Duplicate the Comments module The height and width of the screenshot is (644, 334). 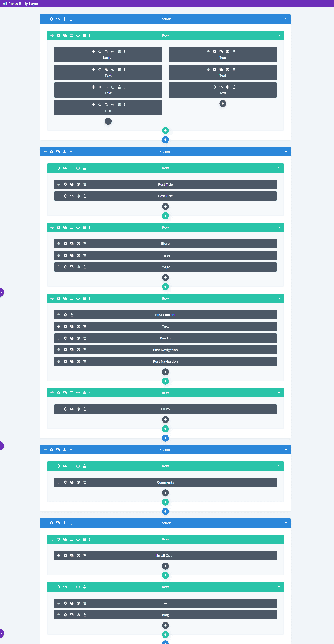point(72,482)
